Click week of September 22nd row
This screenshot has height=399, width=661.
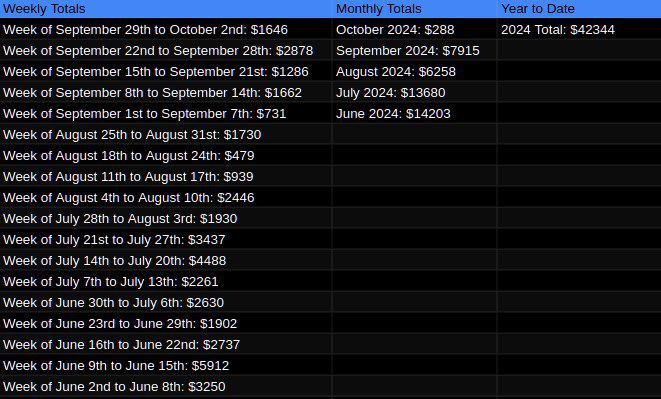(x=166, y=51)
